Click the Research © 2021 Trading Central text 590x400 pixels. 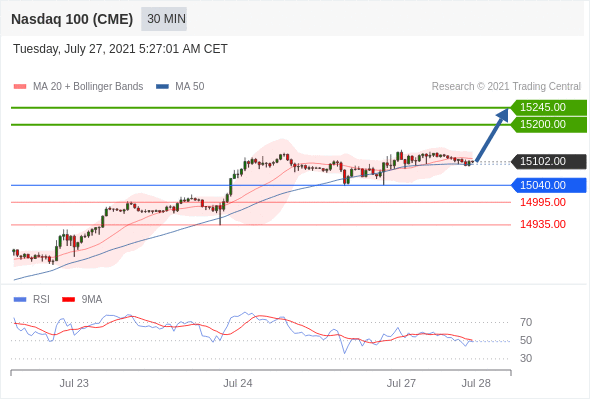[506, 87]
